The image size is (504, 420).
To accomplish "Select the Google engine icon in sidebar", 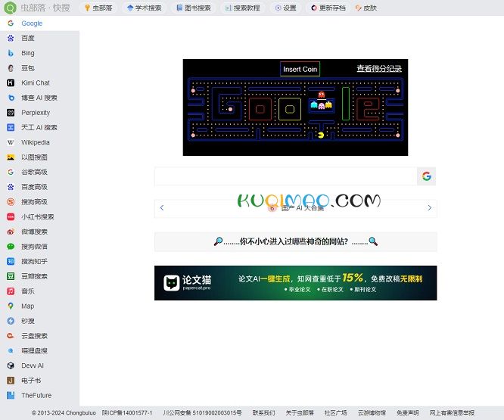I will click(x=11, y=23).
